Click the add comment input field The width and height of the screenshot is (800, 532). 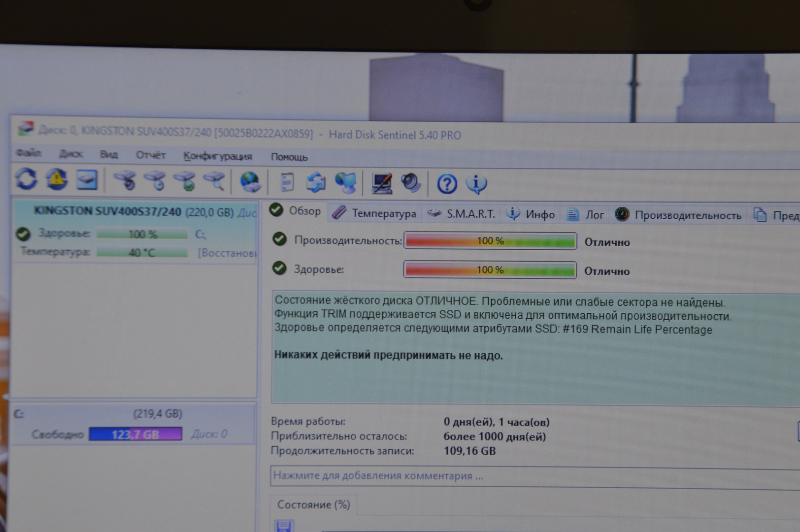click(x=532, y=476)
